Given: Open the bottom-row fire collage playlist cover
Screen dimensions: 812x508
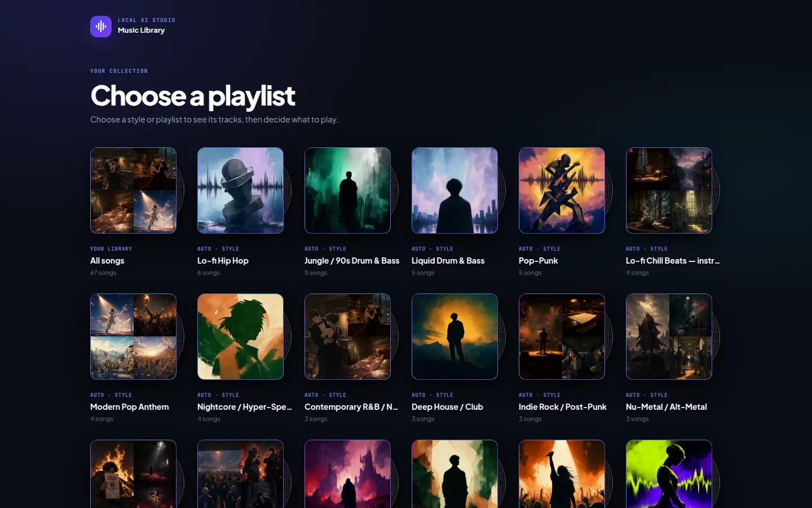Looking at the screenshot, I should (133, 474).
